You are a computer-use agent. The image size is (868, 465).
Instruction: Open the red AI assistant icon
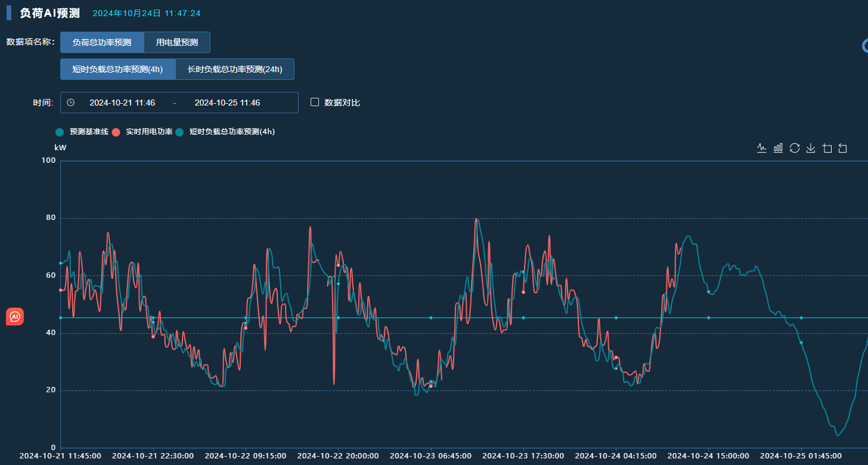(15, 317)
